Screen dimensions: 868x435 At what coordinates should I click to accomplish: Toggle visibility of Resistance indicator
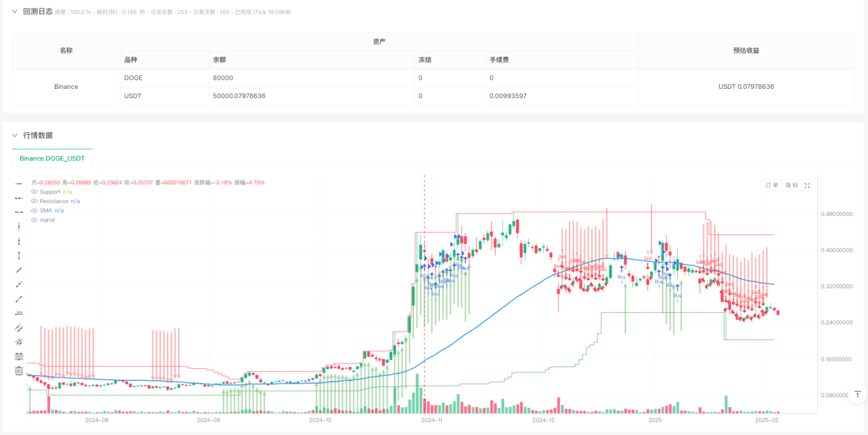[x=35, y=201]
